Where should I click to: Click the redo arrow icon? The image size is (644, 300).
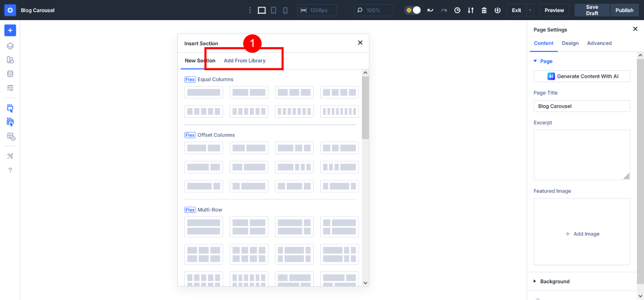(x=444, y=10)
